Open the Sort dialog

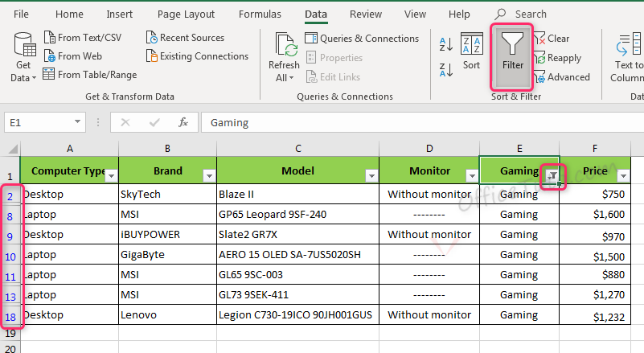tap(471, 51)
